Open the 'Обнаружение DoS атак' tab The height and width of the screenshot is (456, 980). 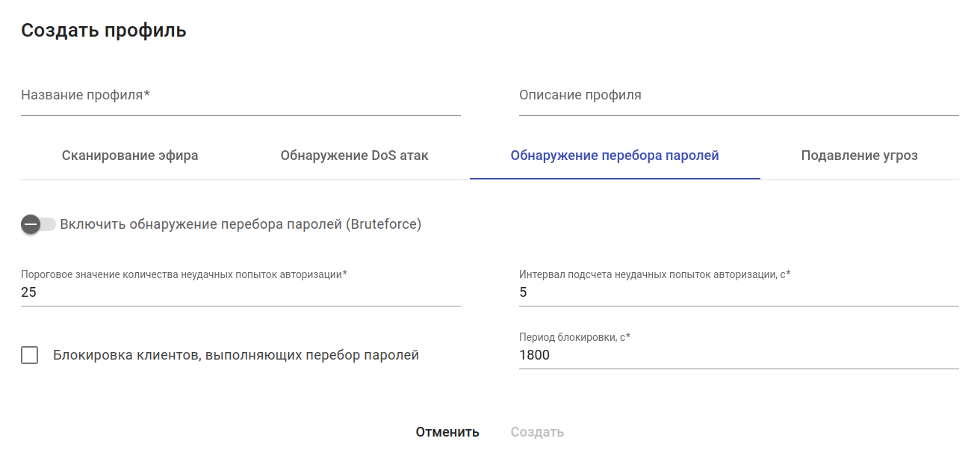point(355,155)
